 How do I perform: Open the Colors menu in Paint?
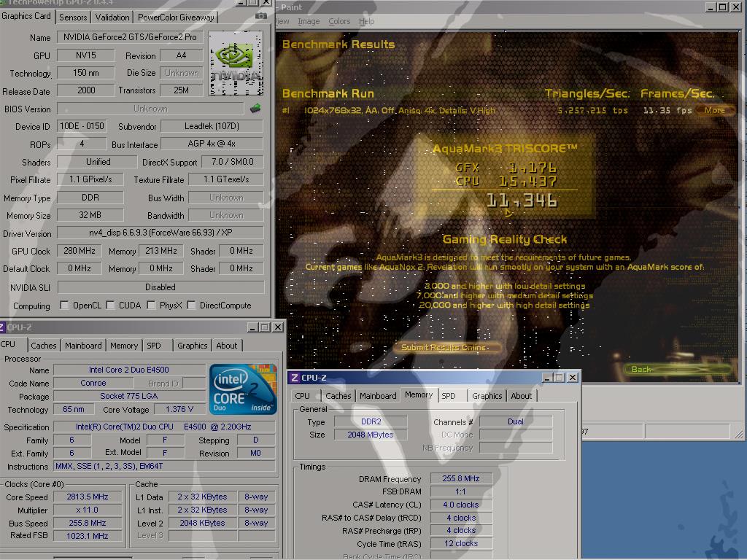(x=339, y=21)
